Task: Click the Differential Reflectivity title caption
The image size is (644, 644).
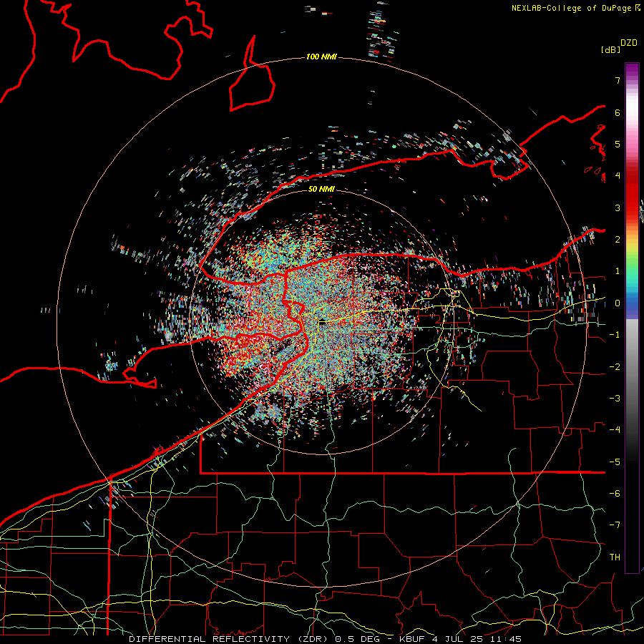Action: click(326, 639)
